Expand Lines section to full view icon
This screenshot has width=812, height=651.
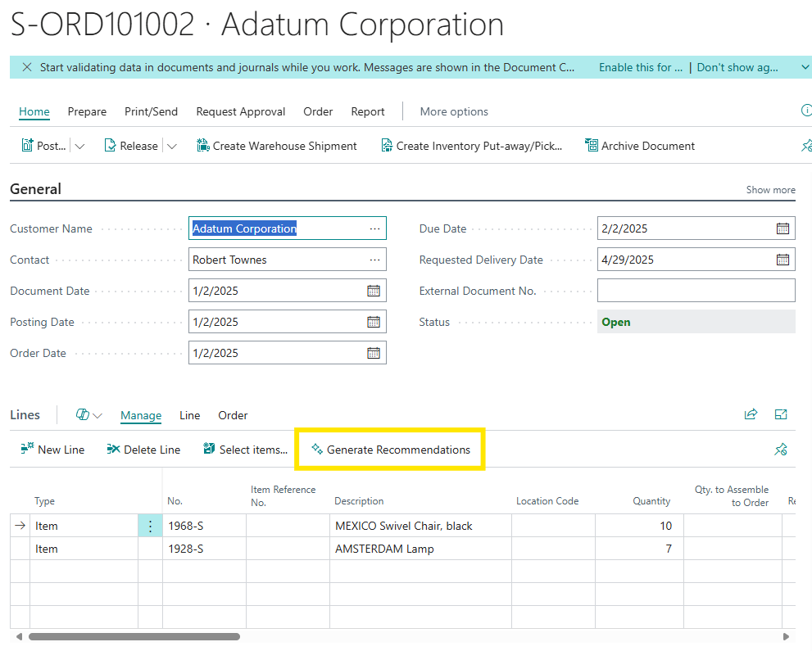point(781,415)
